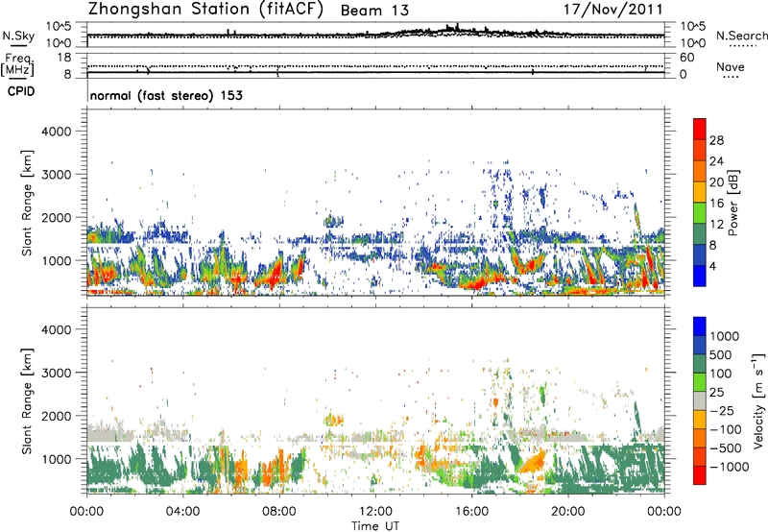Viewport: 768px width, 532px height.
Task: Pick Velocity segment between -500 and -100
Action: click(700, 438)
